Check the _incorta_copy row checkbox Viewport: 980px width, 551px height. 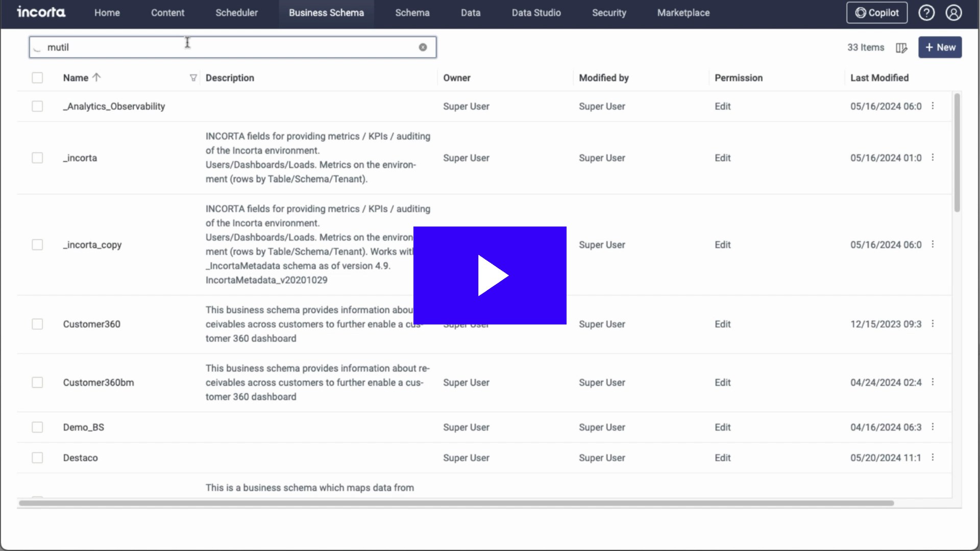coord(37,245)
